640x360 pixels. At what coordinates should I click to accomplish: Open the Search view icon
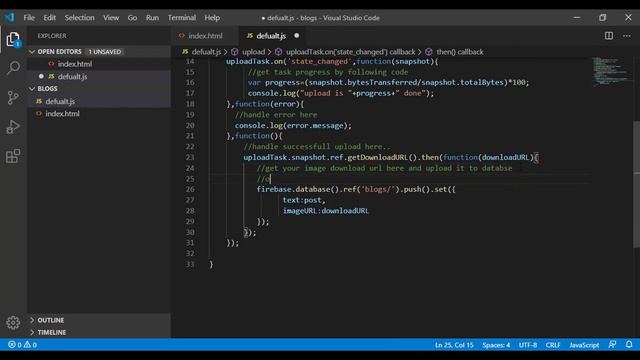tap(13, 68)
